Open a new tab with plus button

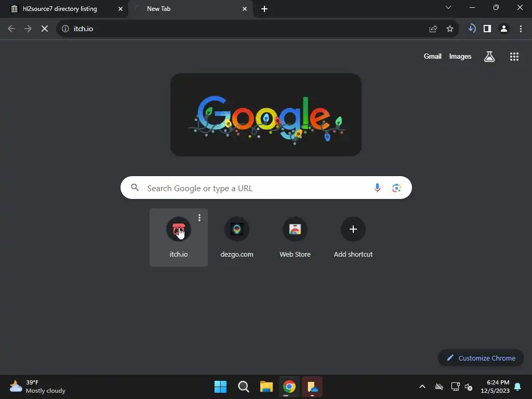(264, 9)
